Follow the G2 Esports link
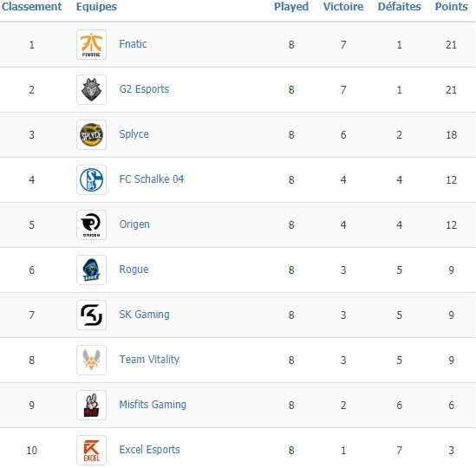Image resolution: width=476 pixels, height=468 pixels. (x=144, y=89)
